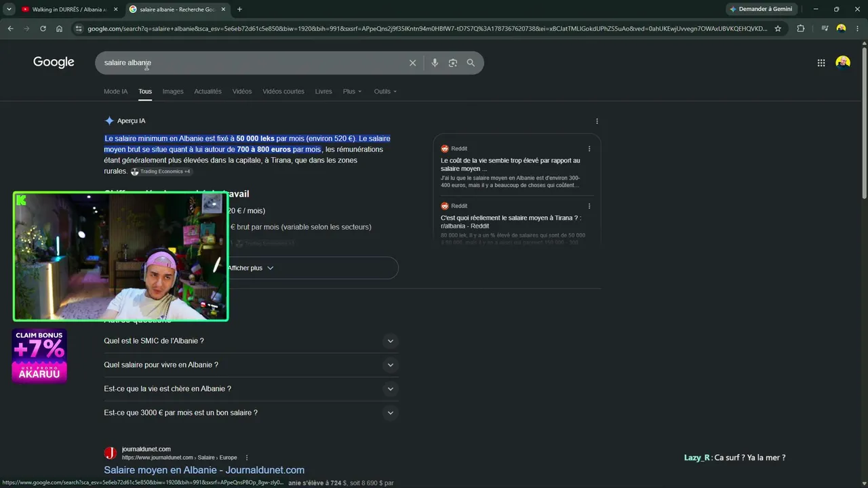Clear the search query with the X

(412, 63)
